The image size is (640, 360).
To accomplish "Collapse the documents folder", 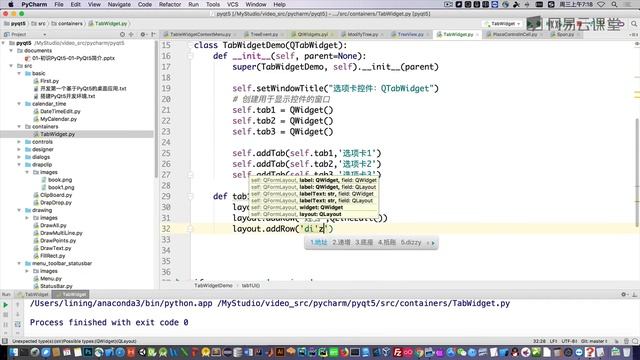I will [x=12, y=51].
